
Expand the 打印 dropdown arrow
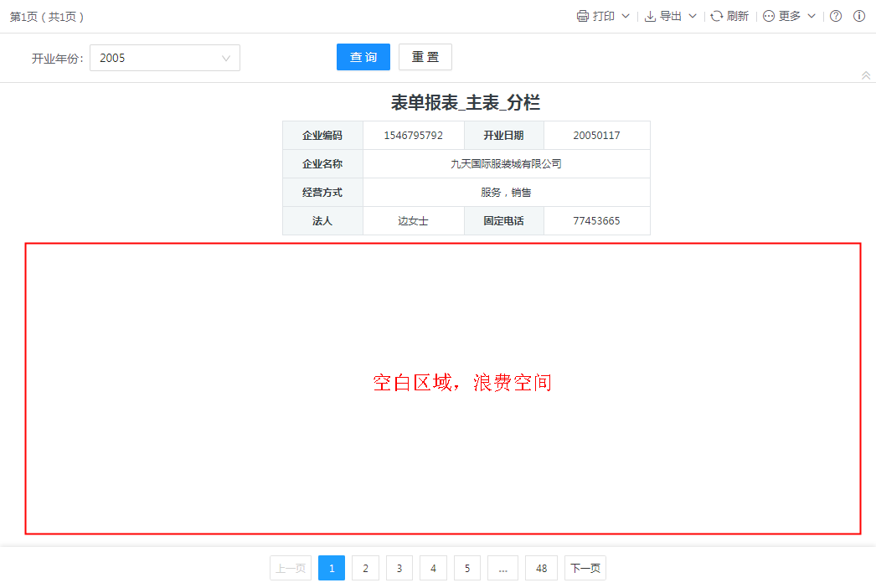click(626, 17)
